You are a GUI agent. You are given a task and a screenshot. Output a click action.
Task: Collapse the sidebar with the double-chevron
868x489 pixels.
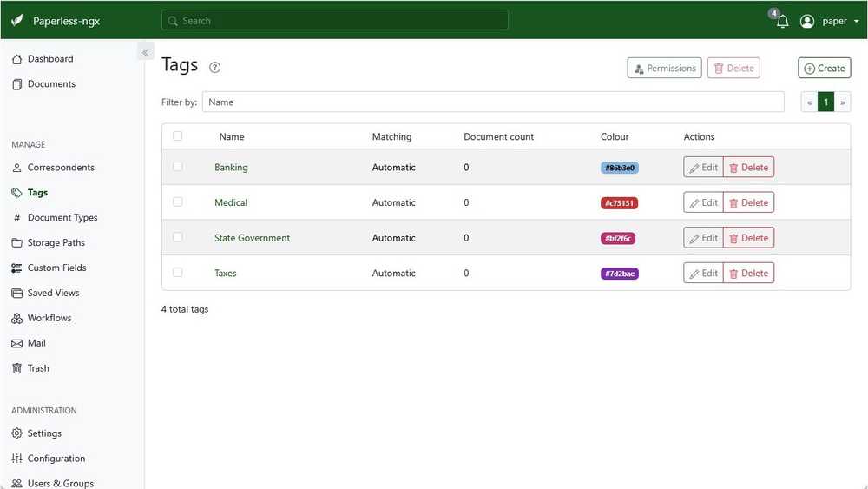tap(145, 53)
